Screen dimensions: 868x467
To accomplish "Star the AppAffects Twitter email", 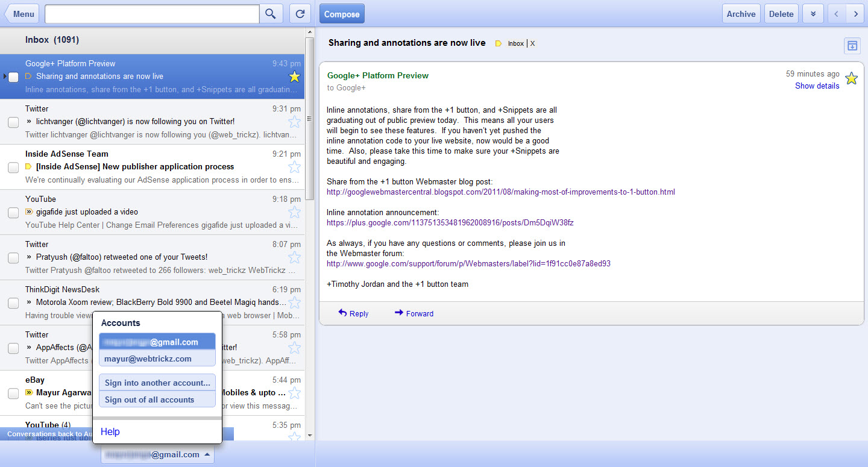I will [x=294, y=348].
